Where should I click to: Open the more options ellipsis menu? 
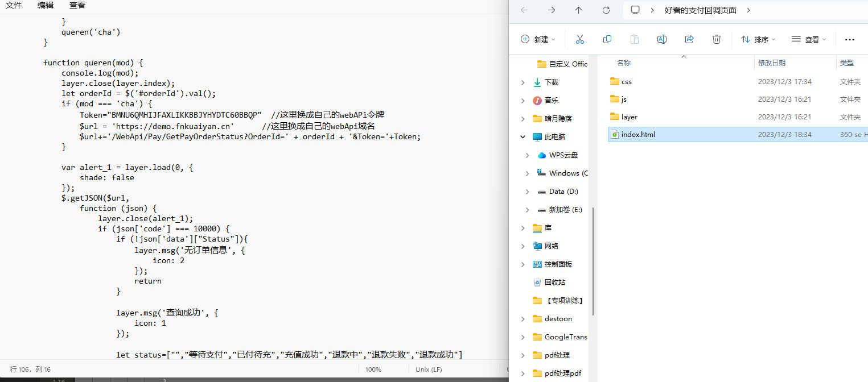coord(850,39)
